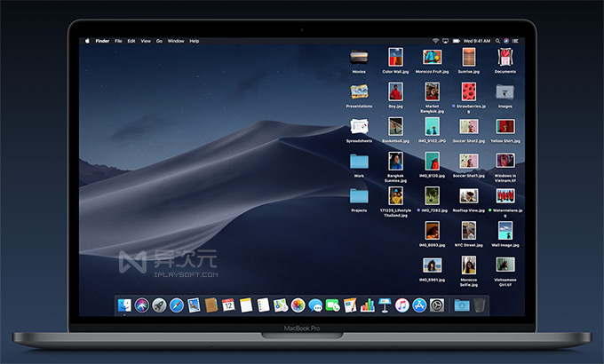Open the Calendar app in Dock
The height and width of the screenshot is (364, 604).
[x=228, y=305]
